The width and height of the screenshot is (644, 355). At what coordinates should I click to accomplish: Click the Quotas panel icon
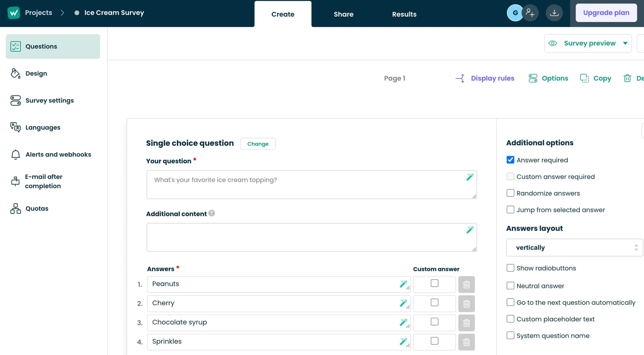tap(15, 208)
